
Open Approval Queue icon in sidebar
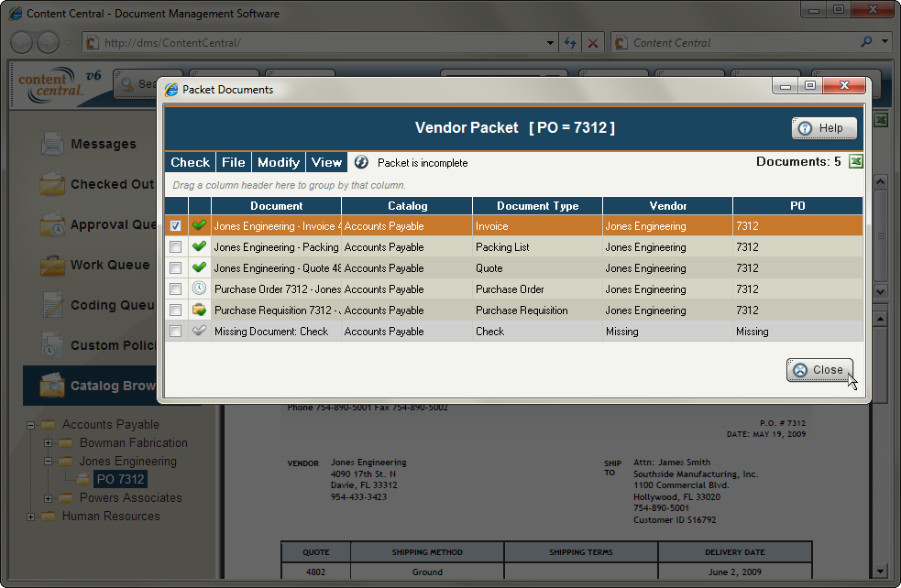pos(52,224)
